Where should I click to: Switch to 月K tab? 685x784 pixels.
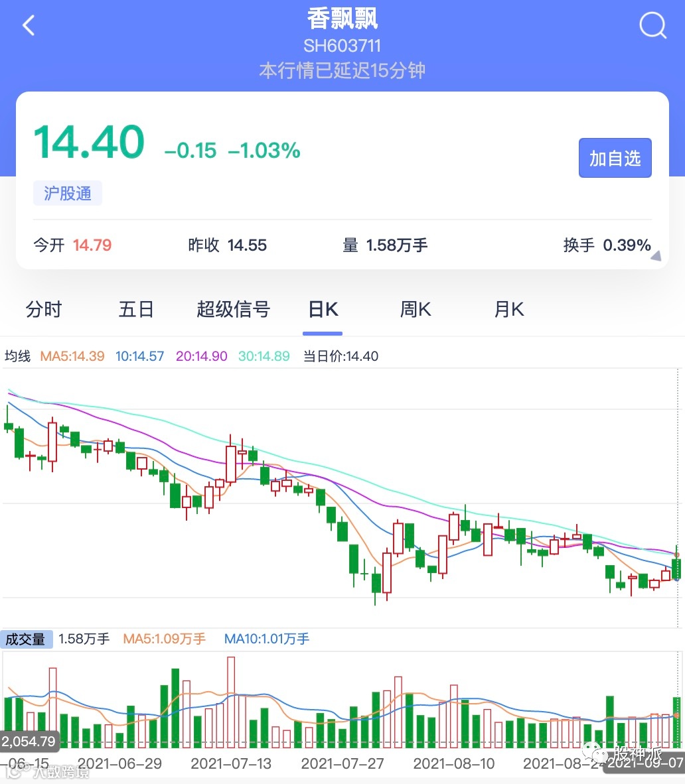[x=509, y=309]
